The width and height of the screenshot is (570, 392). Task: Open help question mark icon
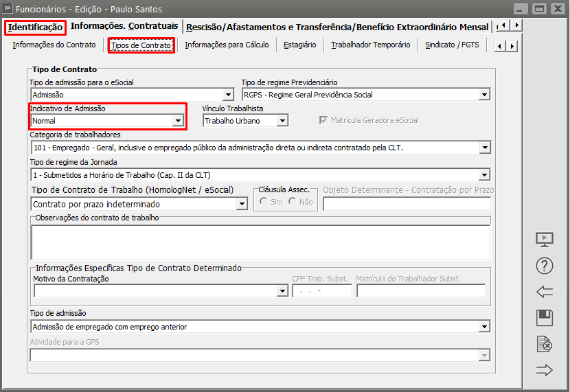pos(544,266)
